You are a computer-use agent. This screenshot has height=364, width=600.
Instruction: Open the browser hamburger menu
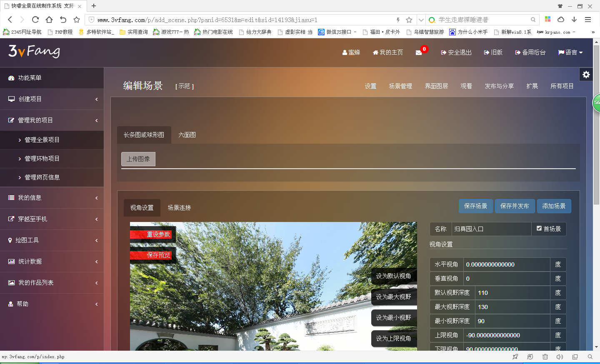588,20
